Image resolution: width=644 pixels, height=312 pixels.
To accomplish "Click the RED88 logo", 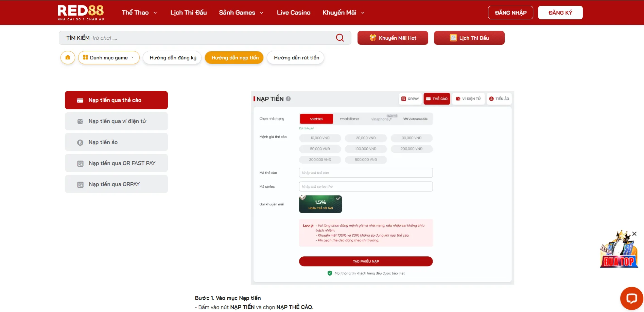I will tap(81, 13).
